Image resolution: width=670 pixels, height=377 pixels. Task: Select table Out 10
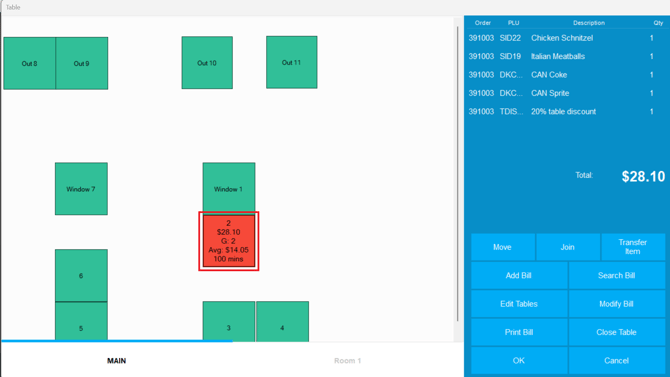click(207, 63)
